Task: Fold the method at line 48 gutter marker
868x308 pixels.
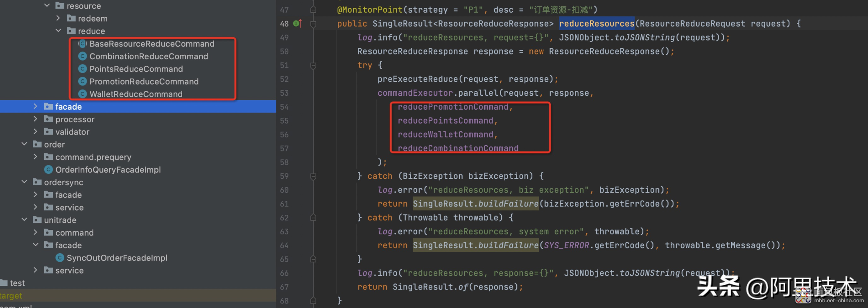Action: click(313, 24)
